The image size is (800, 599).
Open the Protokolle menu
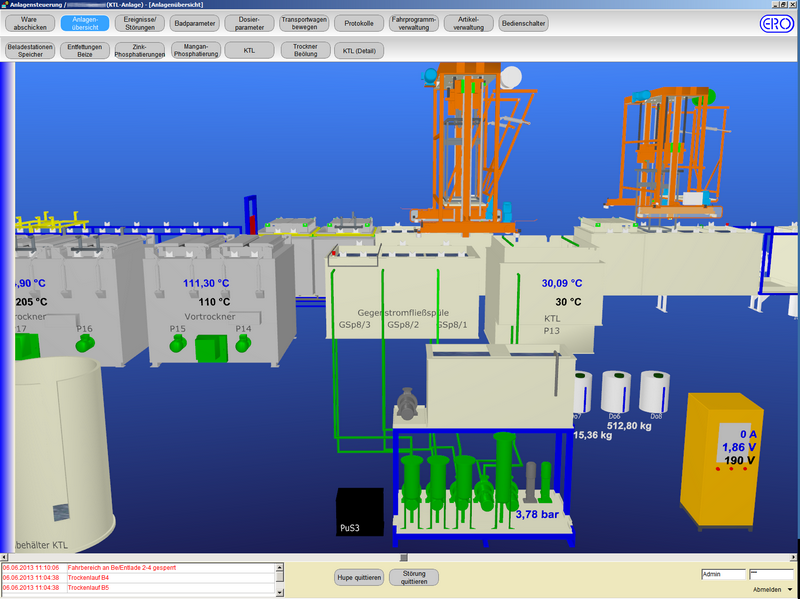(x=359, y=22)
